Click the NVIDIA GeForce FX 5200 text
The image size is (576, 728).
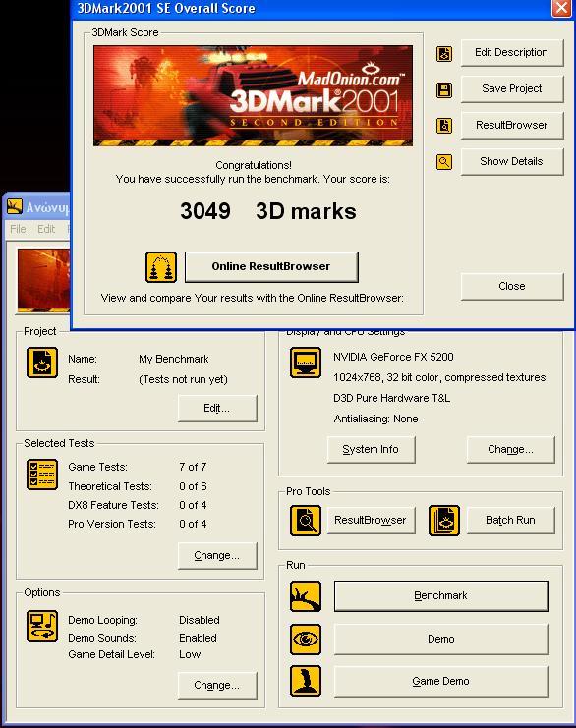[393, 357]
